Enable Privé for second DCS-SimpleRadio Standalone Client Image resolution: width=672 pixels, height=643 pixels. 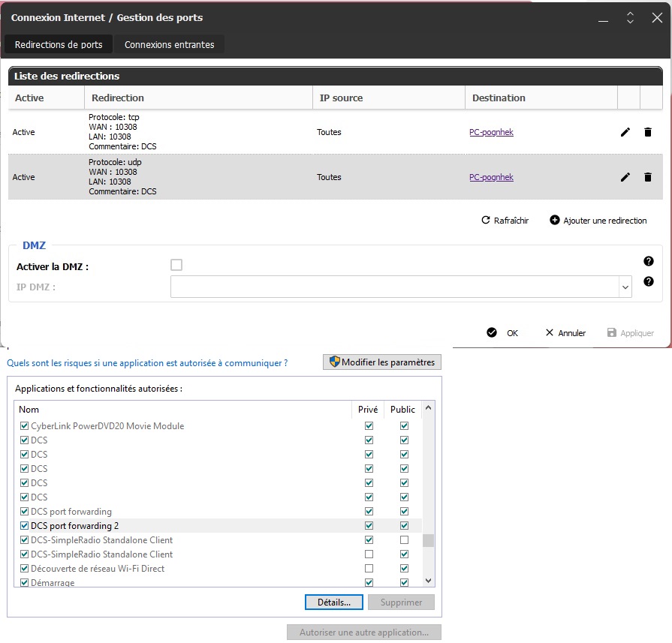point(369,554)
